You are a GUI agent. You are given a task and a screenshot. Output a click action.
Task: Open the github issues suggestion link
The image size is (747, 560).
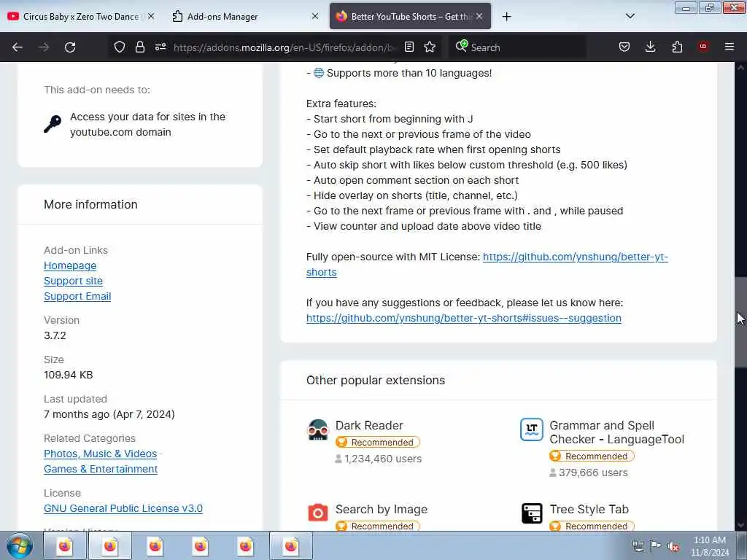point(463,318)
